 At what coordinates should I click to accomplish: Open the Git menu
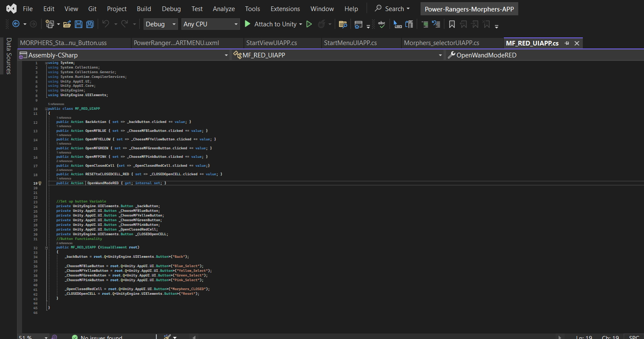click(92, 9)
